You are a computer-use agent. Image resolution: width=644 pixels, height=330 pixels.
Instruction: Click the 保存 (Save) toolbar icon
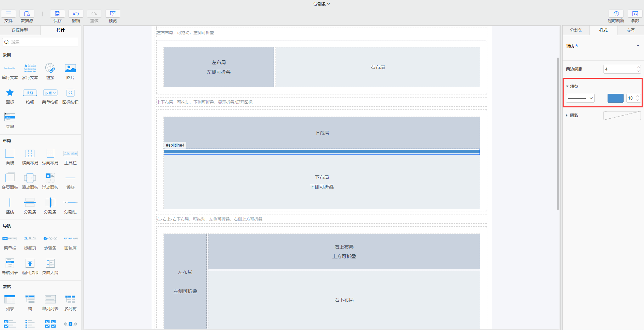click(x=57, y=14)
